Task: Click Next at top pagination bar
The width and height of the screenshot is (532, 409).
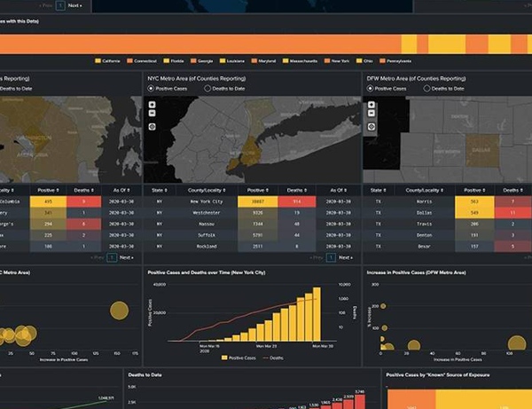Action: pos(74,5)
